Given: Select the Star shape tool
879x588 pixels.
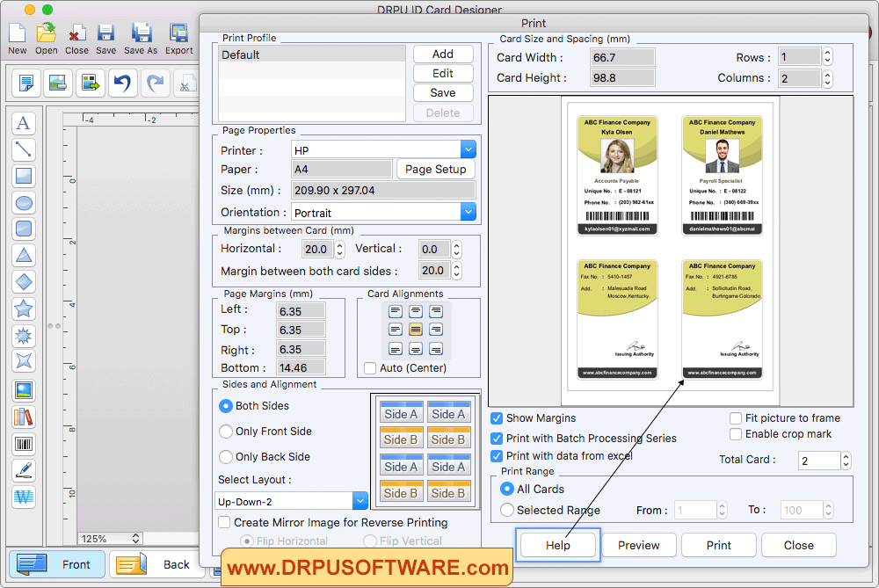Looking at the screenshot, I should pyautogui.click(x=24, y=309).
